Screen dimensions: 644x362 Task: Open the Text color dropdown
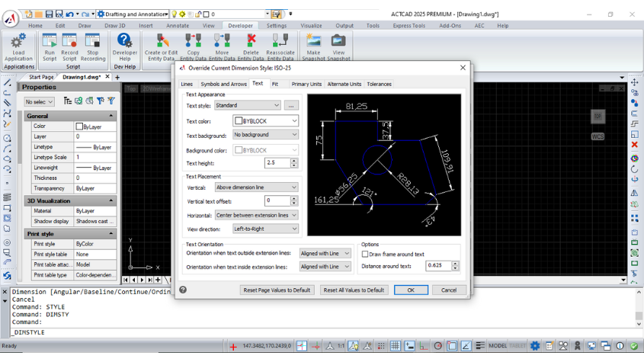click(x=265, y=121)
